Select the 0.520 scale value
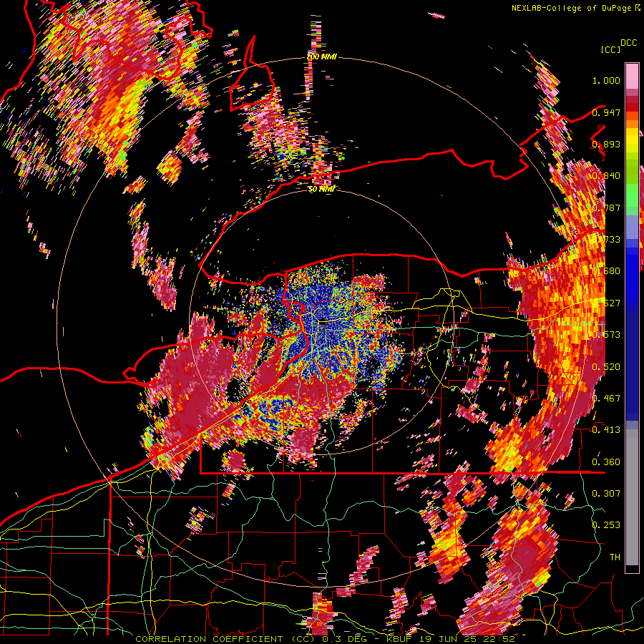The width and height of the screenshot is (644, 644). pos(606,366)
